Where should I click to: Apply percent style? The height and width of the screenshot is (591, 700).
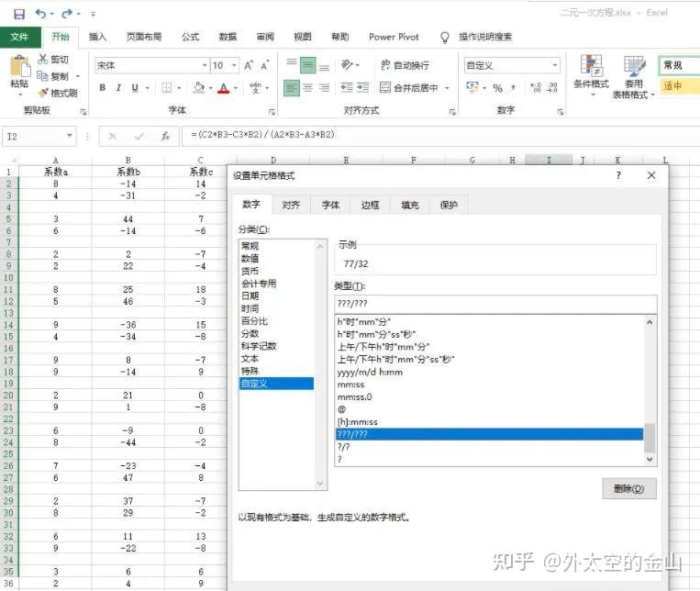click(498, 88)
